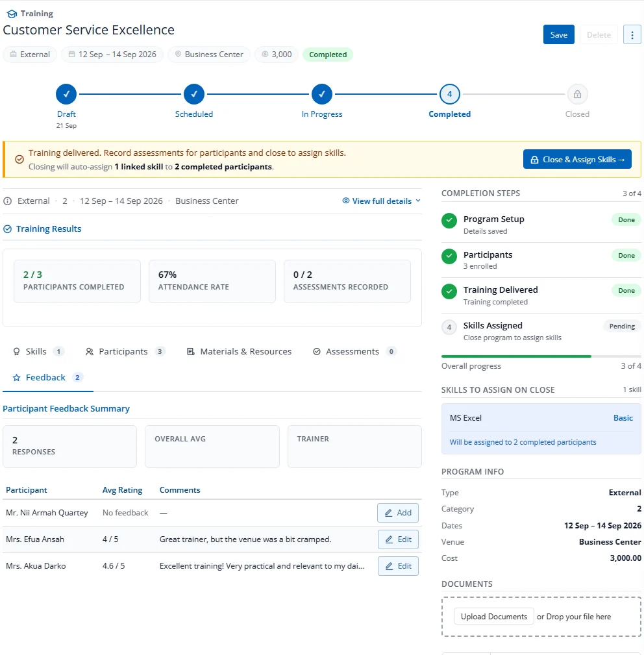Click the Training Results check icon

tap(8, 229)
